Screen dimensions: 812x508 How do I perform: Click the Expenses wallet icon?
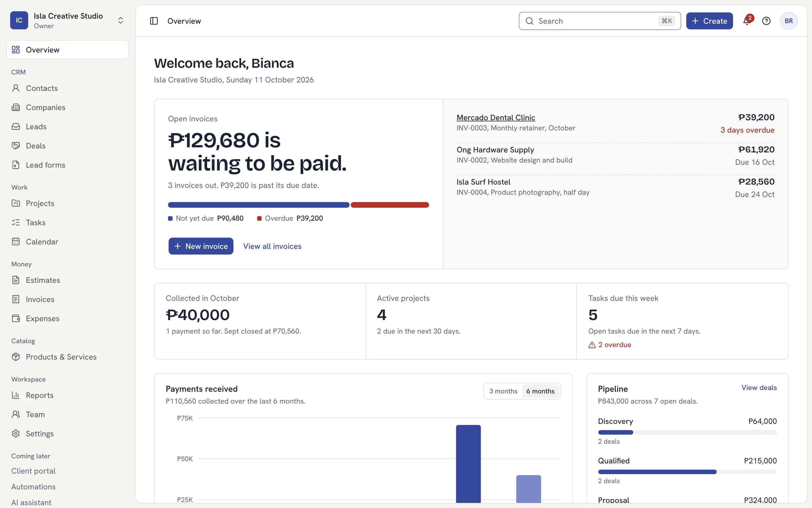click(16, 318)
